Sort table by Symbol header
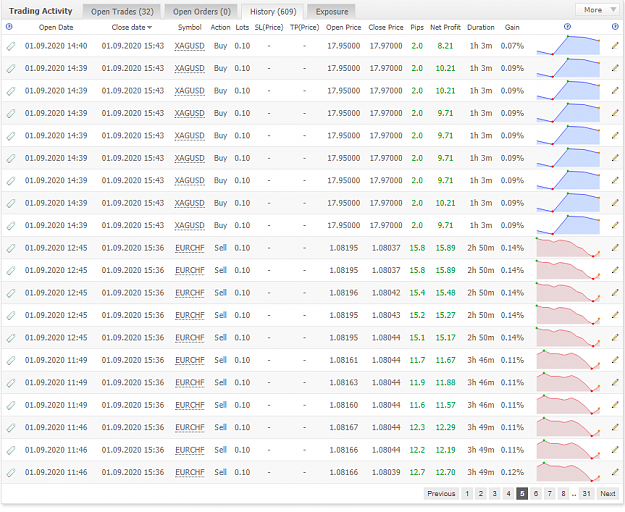Image resolution: width=625 pixels, height=512 pixels. [189, 27]
